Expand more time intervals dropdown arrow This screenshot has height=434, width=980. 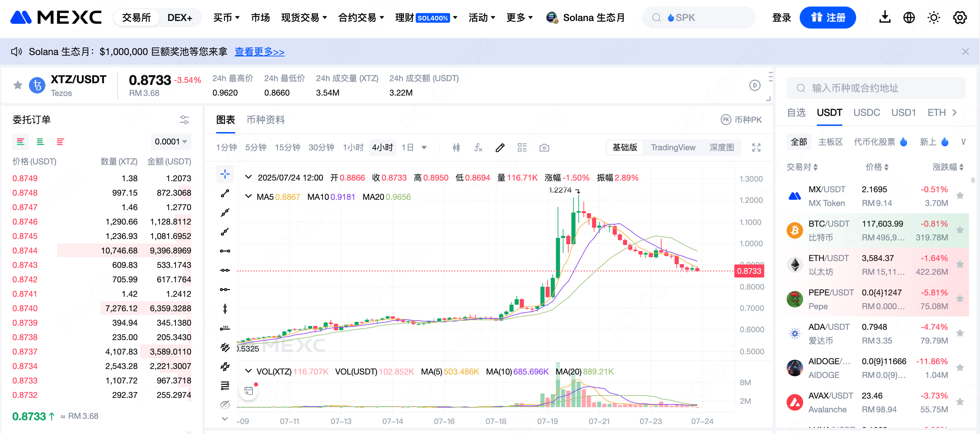424,148
